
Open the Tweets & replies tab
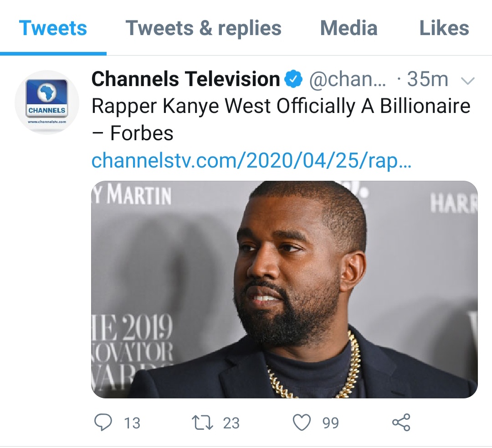(203, 28)
